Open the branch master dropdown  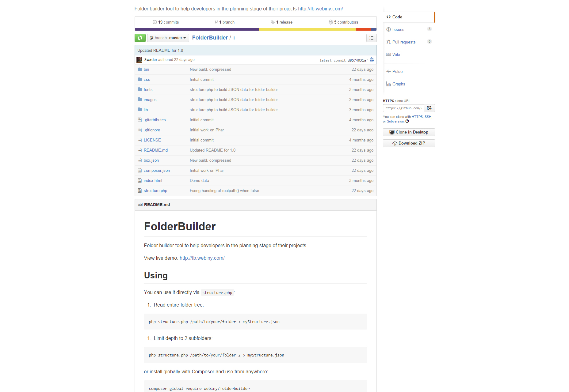pyautogui.click(x=168, y=38)
